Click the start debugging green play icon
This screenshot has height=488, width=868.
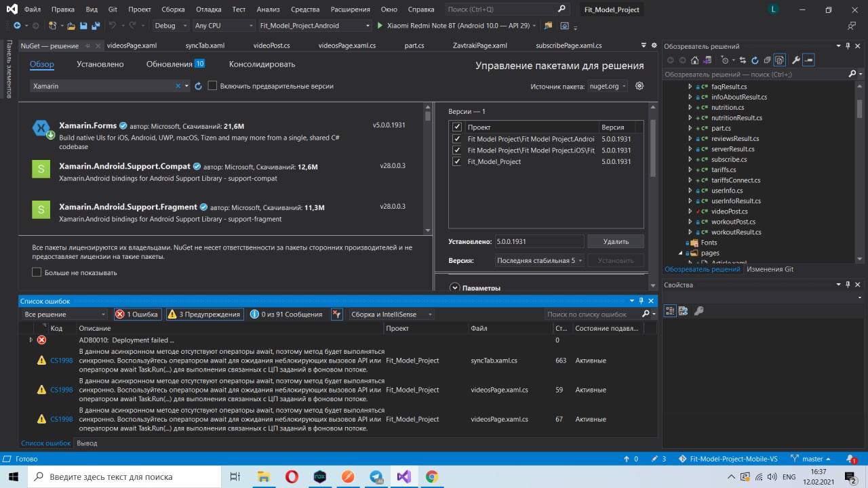pos(380,26)
